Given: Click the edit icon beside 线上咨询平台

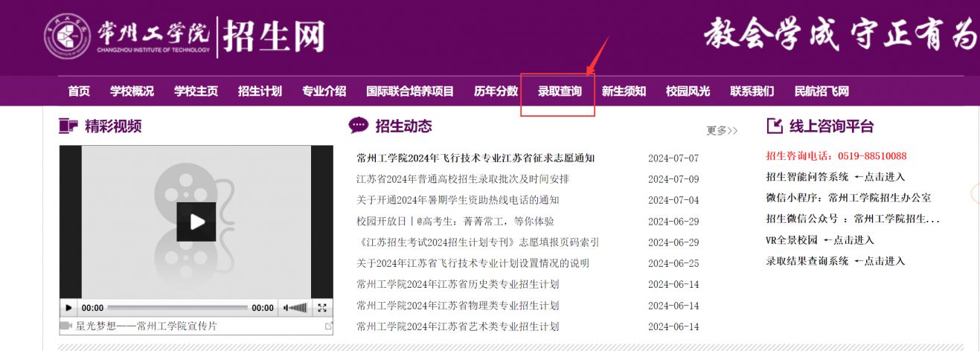Looking at the screenshot, I should [775, 126].
